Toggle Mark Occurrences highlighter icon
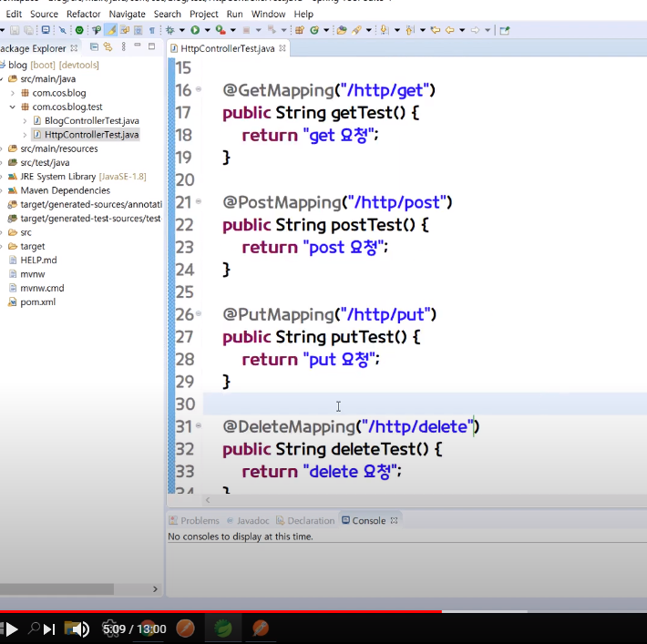This screenshot has width=647, height=644. [110, 30]
